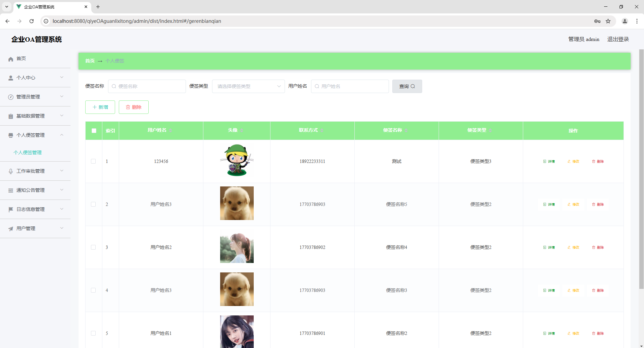
Task: Click the 日志信息管理 flag icon
Action: [x=11, y=209]
